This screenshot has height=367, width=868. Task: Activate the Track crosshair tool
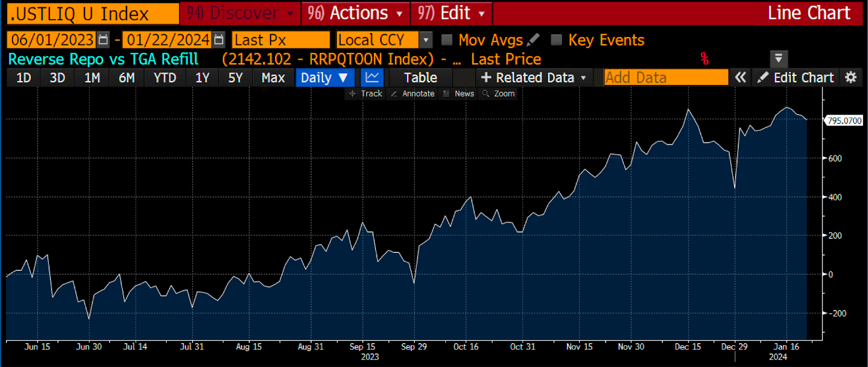366,93
